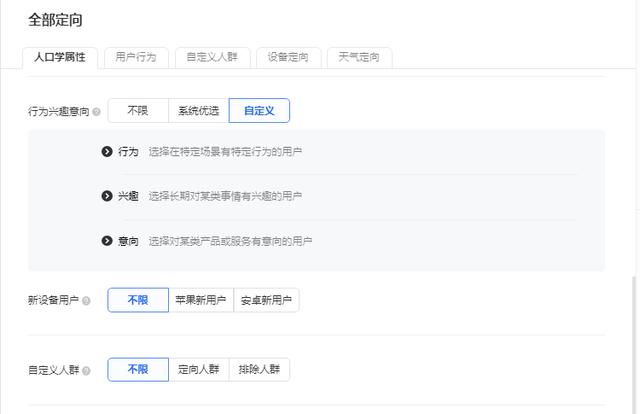Choose 定向人群 option

(199, 369)
